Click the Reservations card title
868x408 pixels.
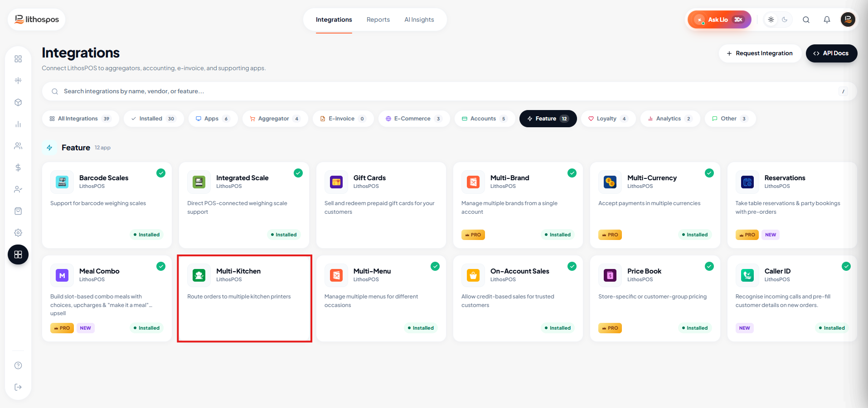pos(785,178)
